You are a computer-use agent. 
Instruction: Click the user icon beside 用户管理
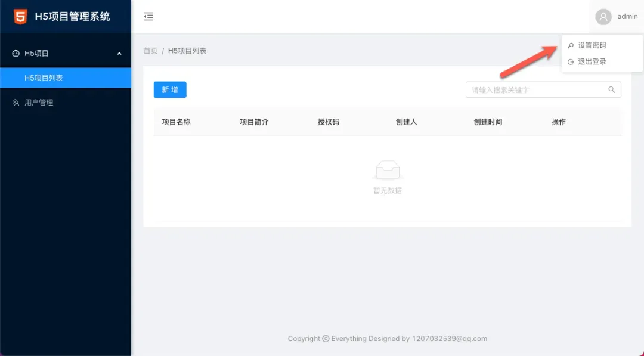pos(16,103)
